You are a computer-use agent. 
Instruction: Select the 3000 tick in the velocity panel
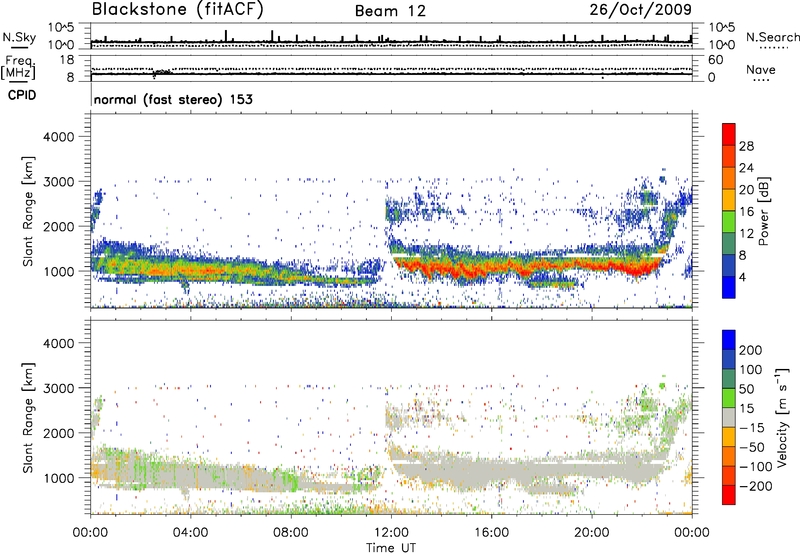point(58,388)
